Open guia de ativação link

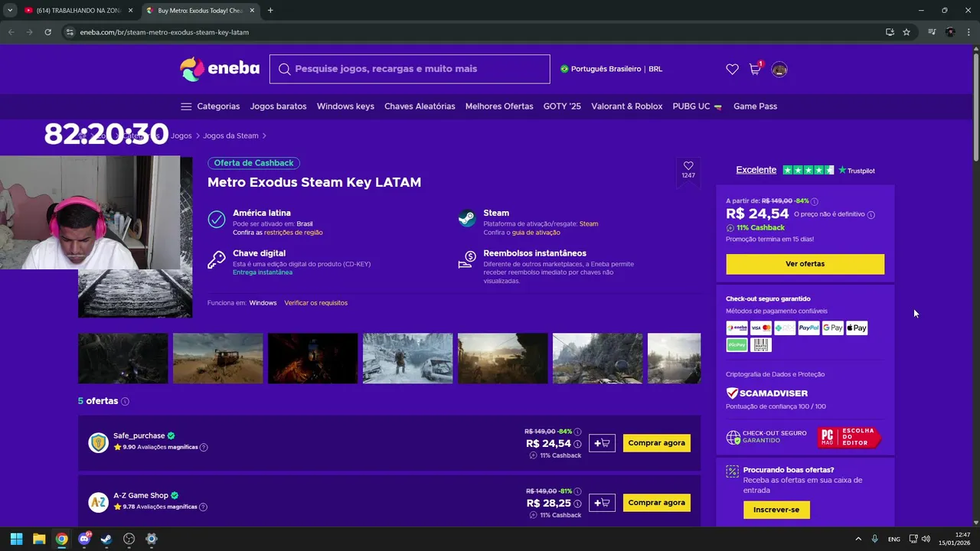pyautogui.click(x=536, y=233)
